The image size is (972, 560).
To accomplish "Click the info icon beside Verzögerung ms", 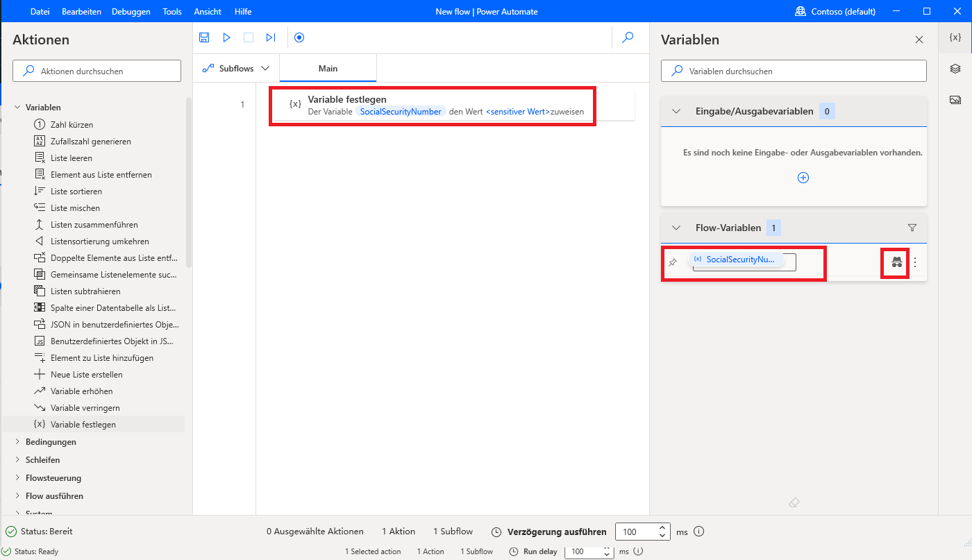I will point(699,532).
